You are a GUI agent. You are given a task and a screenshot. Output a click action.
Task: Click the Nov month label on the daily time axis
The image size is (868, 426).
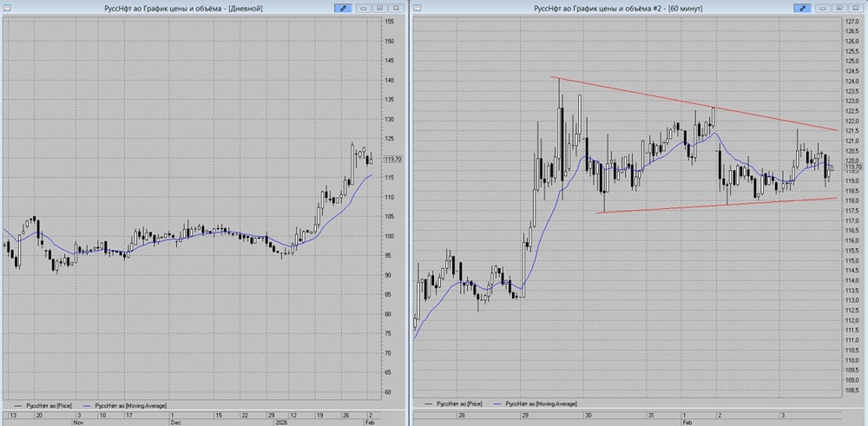[79, 423]
